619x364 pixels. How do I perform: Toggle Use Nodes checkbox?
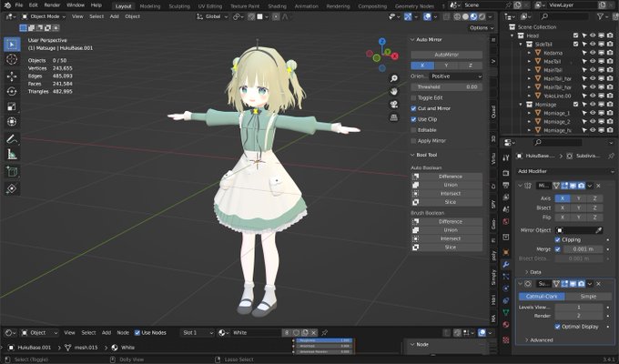coord(137,333)
